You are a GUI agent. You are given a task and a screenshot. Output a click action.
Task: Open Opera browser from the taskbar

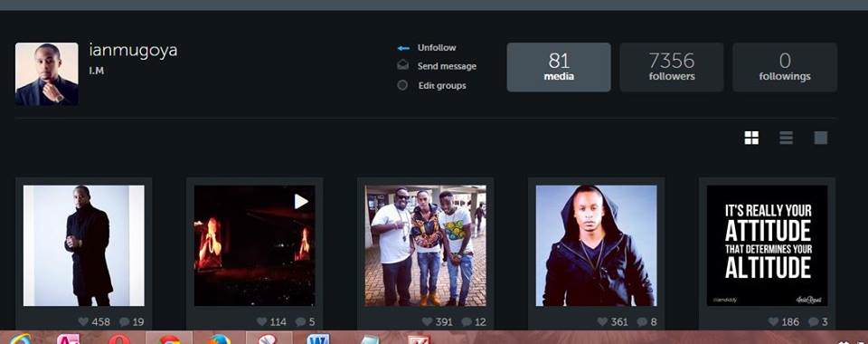[119, 339]
